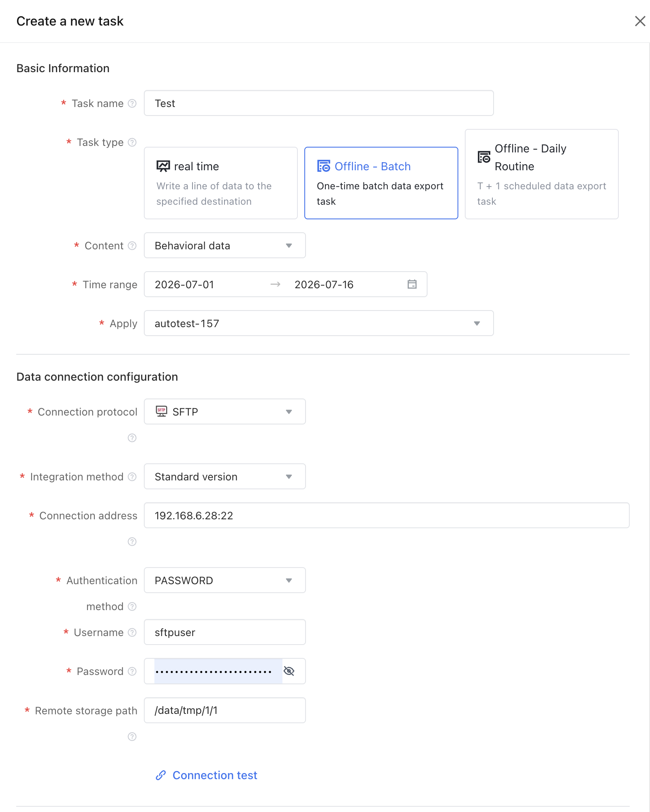Toggle password visibility eye icon

(289, 671)
